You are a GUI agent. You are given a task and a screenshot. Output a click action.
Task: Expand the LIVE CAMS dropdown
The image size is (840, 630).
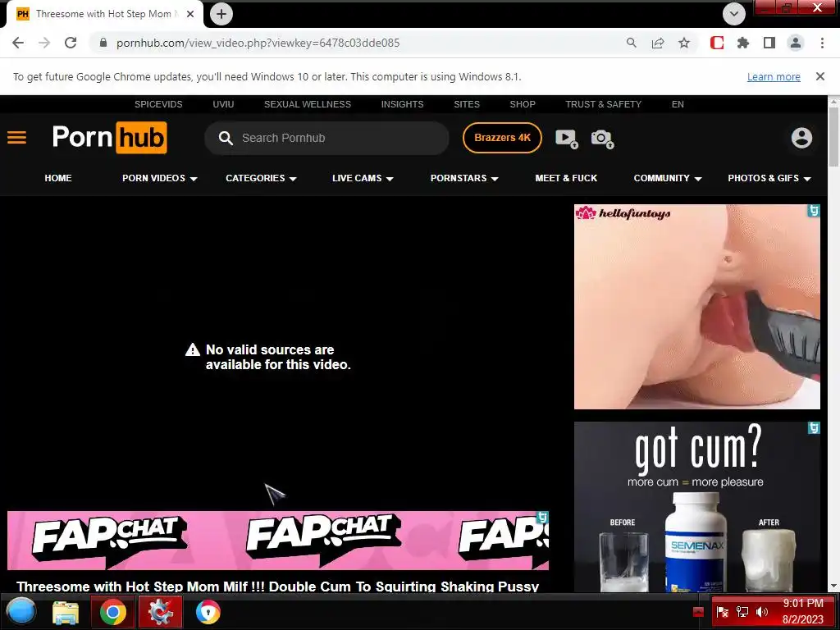[363, 178]
